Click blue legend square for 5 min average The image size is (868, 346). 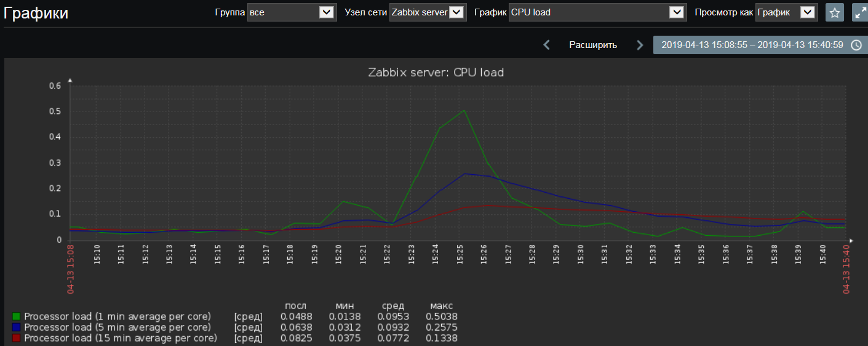16,328
